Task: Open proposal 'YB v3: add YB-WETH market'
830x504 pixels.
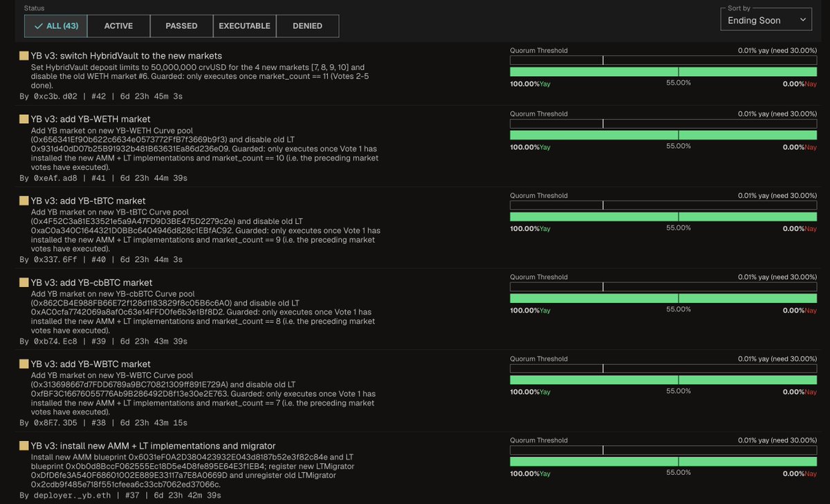Action: pyautogui.click(x=91, y=119)
